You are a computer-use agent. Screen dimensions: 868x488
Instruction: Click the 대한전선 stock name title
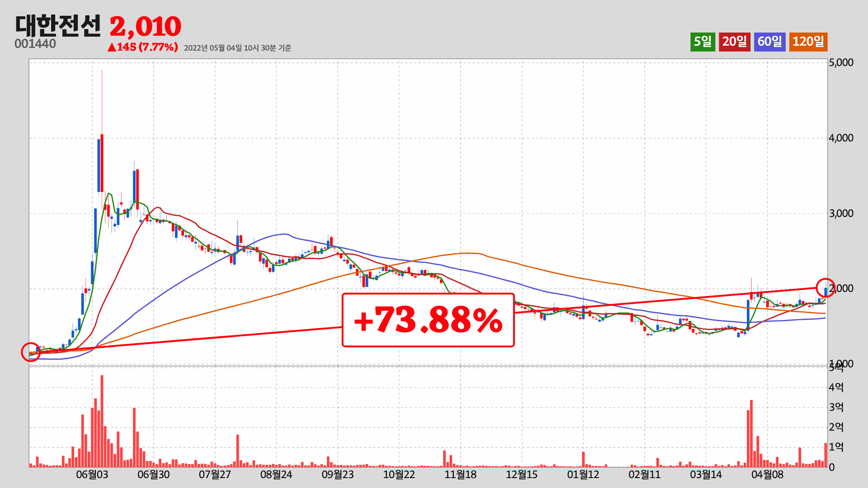(58, 26)
